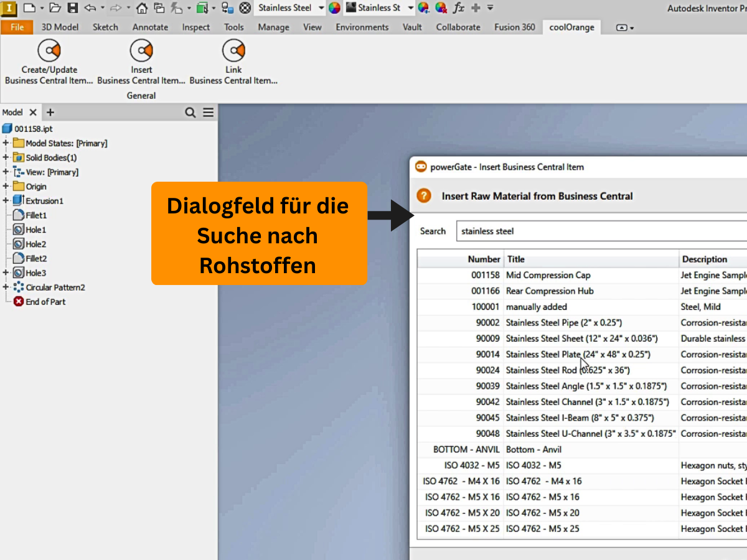Click the orange help question mark icon

click(424, 196)
